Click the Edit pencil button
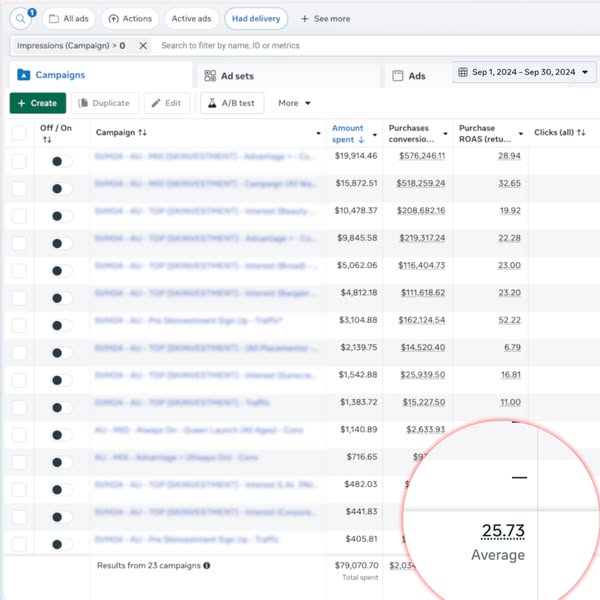The image size is (600, 600). (167, 103)
